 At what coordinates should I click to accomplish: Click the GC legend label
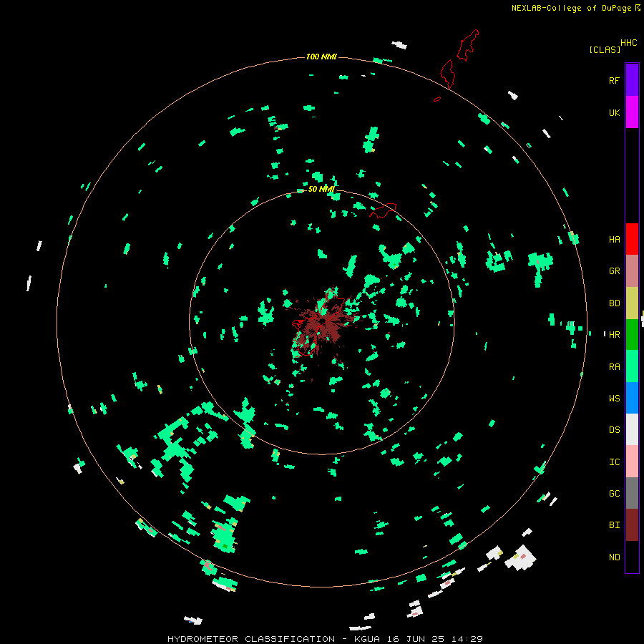tap(614, 494)
